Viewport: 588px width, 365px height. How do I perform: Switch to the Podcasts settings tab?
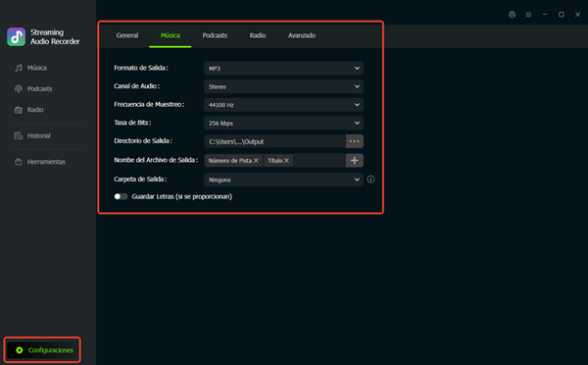coord(215,35)
